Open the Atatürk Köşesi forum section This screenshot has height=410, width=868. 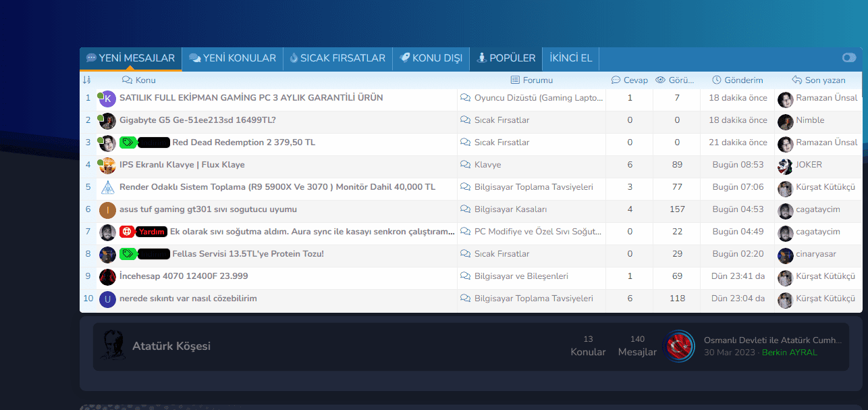(x=171, y=346)
